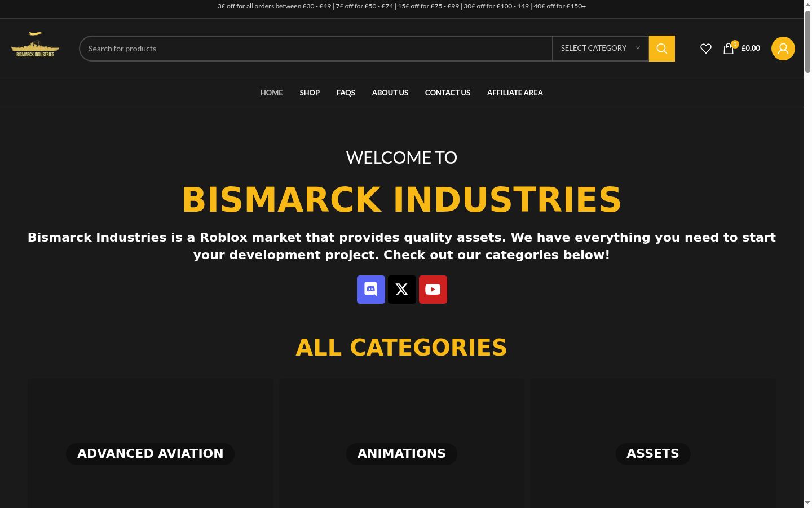Screen dimensions: 812x508
Task: Open the YouTube social link
Action: [x=433, y=290]
